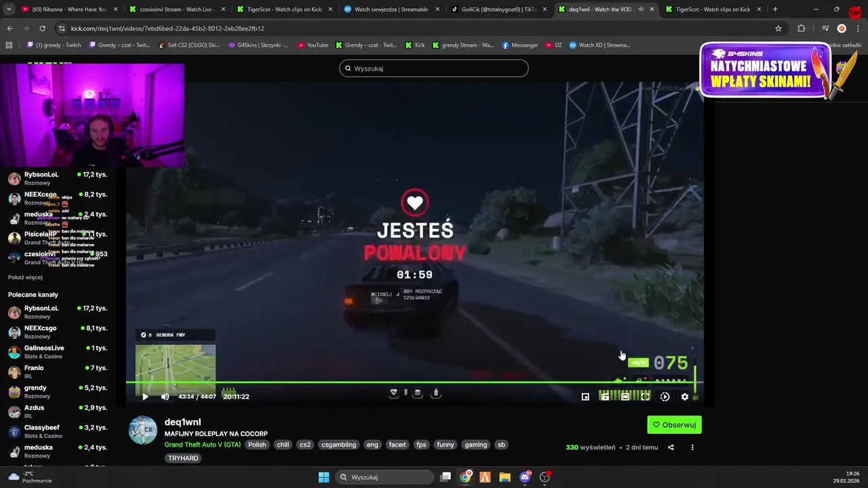Open the Messenger bookmark
Screen dimensions: 868x488
tap(520, 45)
